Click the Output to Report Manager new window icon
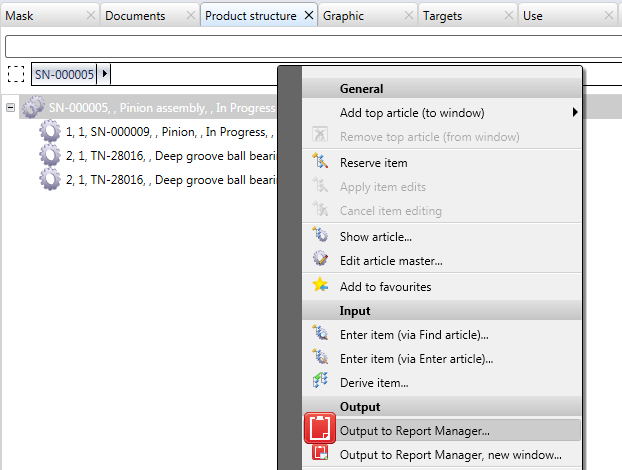The width and height of the screenshot is (622, 470). [x=320, y=453]
